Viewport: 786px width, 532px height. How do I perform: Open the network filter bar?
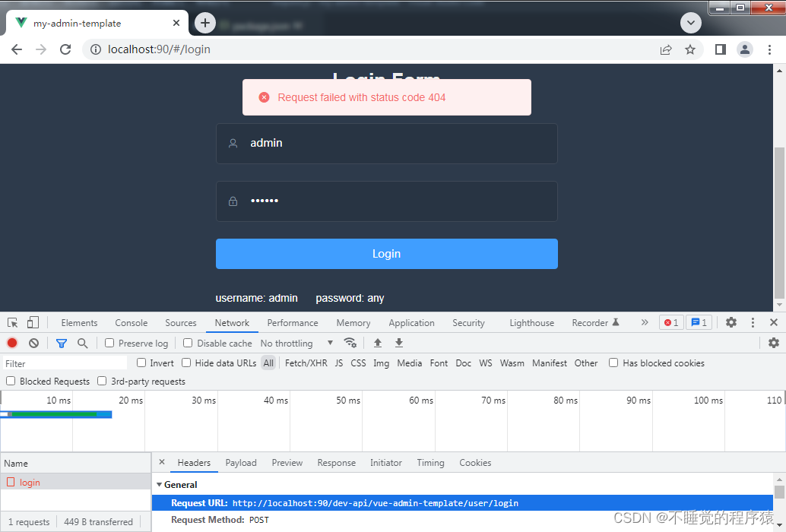coord(62,343)
